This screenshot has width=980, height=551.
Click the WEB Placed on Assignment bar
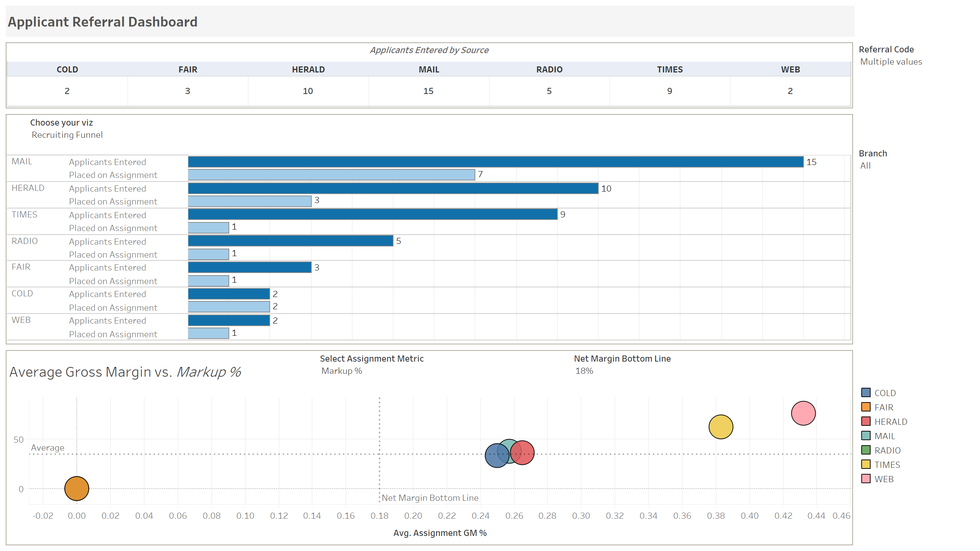click(208, 333)
